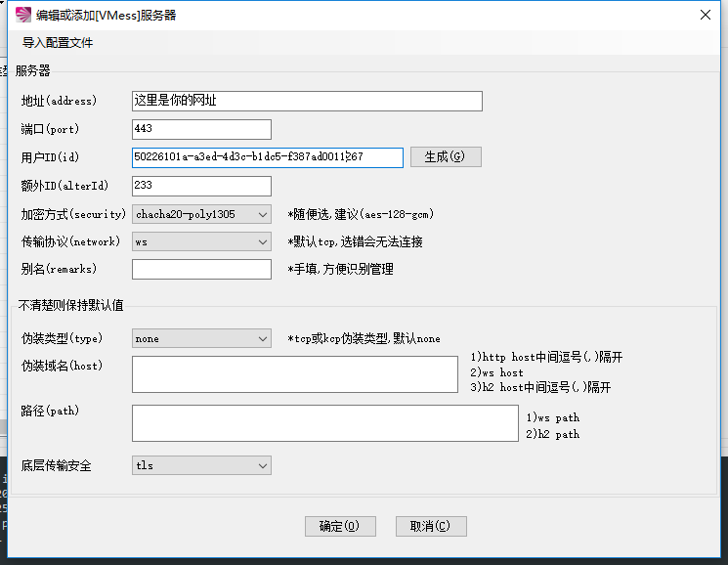Click the hint *tcp或kcp伪装类型,默认none
728x565 pixels.
(x=364, y=338)
